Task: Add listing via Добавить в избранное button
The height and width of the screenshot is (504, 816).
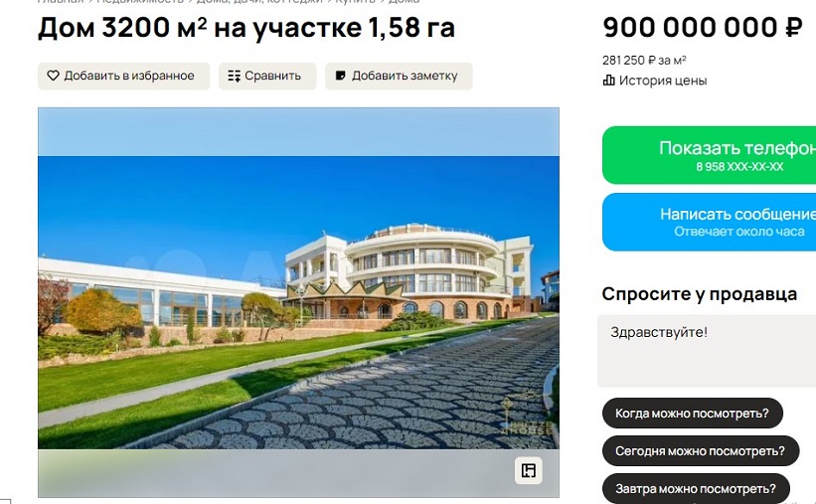Action: tap(124, 76)
